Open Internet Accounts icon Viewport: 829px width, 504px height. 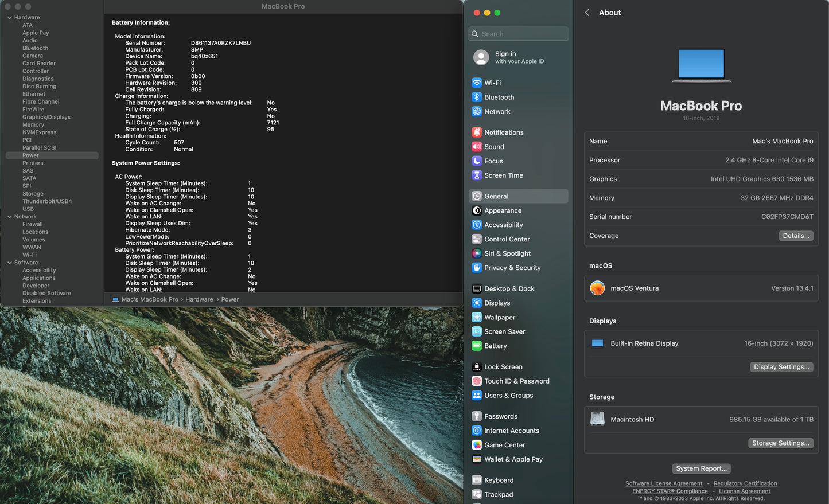pos(477,431)
